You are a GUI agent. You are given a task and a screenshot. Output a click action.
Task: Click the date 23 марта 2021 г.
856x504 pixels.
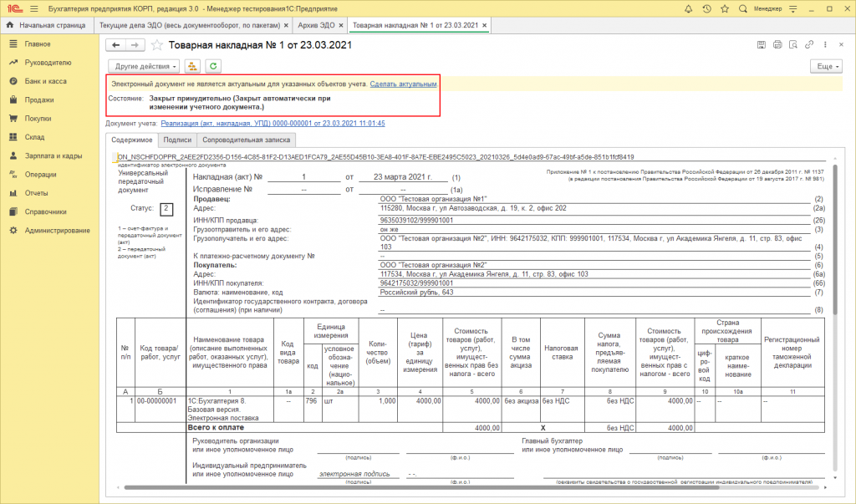coord(402,177)
